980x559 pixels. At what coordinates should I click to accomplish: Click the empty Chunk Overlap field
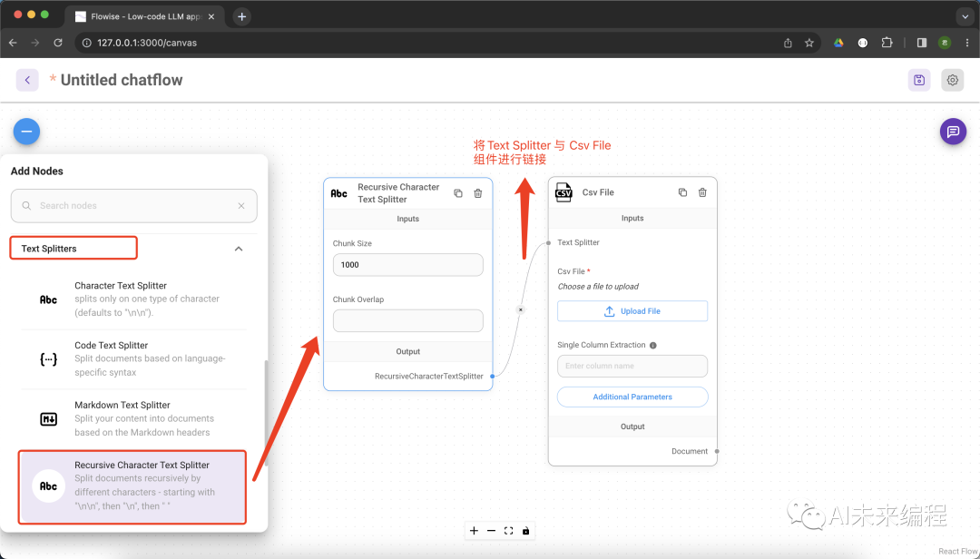[x=407, y=320]
